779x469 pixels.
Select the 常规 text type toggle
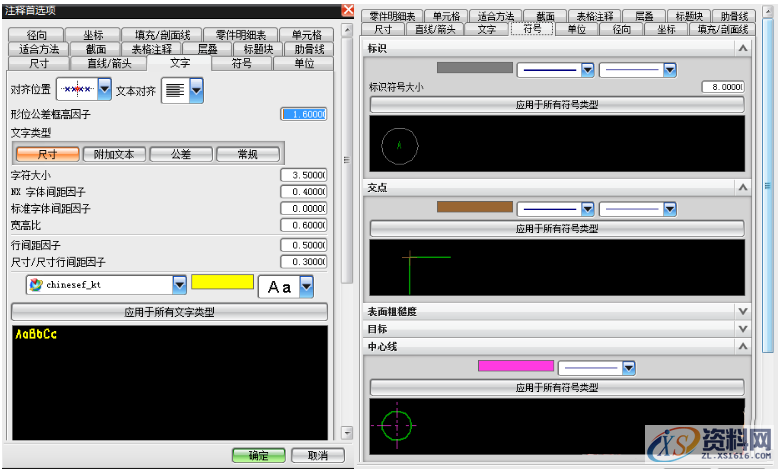pos(246,154)
